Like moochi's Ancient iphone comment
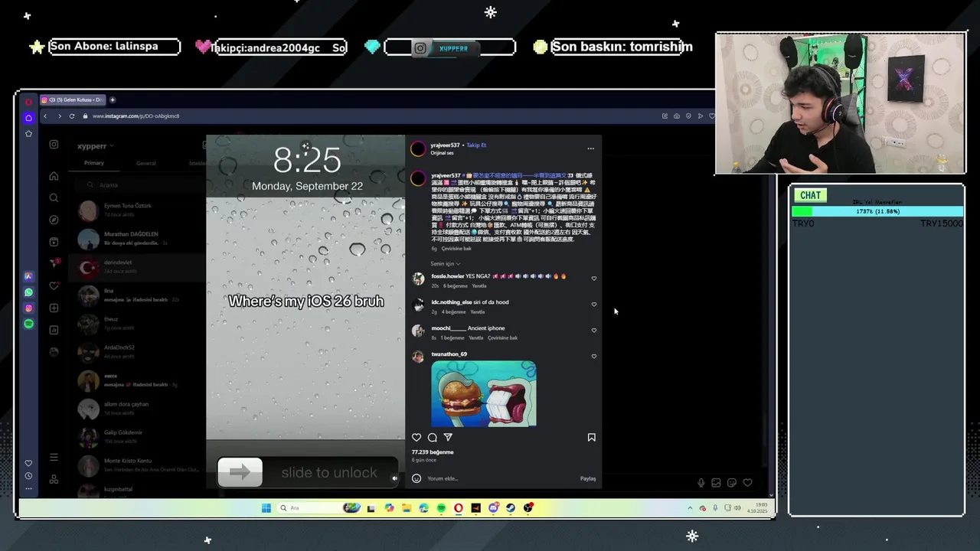Image resolution: width=980 pixels, height=551 pixels. pos(594,331)
